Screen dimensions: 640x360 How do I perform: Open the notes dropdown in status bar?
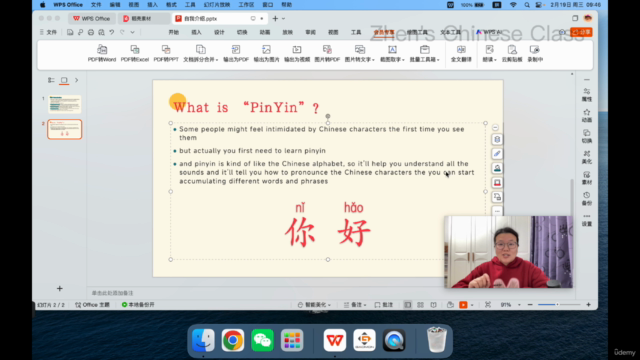355,305
